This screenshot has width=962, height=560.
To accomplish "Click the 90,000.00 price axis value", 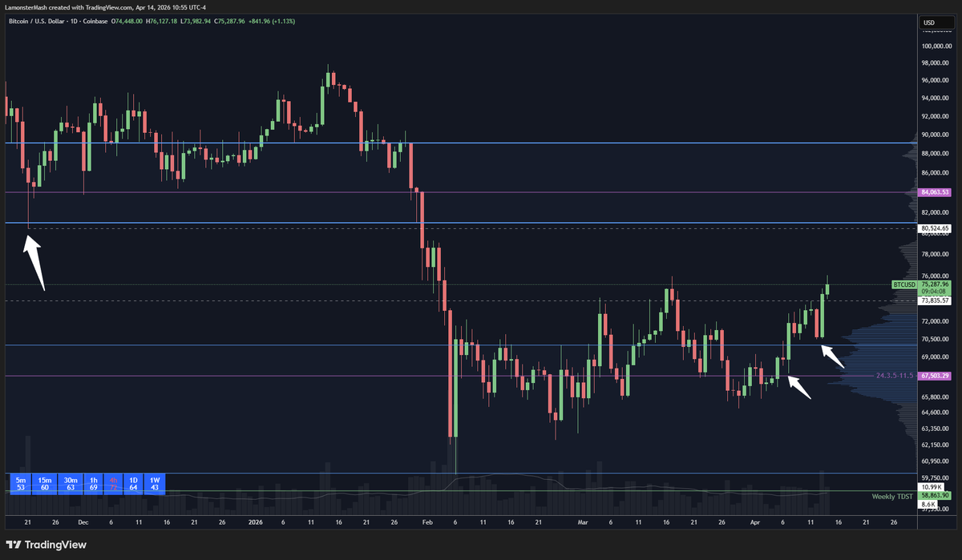I will 936,135.
